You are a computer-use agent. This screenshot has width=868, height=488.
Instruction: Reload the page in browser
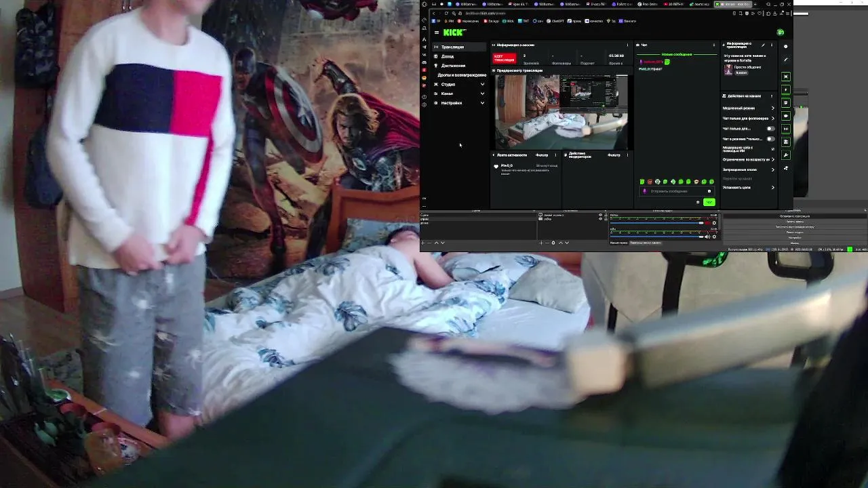(x=446, y=13)
